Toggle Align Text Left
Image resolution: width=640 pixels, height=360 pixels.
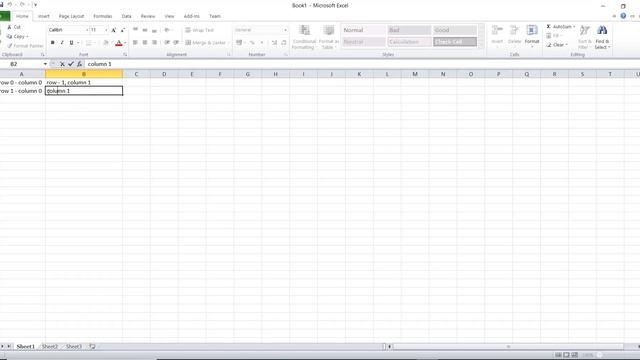[135, 42]
